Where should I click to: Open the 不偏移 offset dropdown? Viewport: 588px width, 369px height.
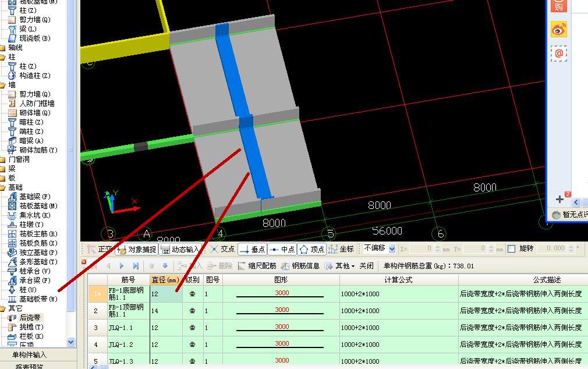[392, 249]
